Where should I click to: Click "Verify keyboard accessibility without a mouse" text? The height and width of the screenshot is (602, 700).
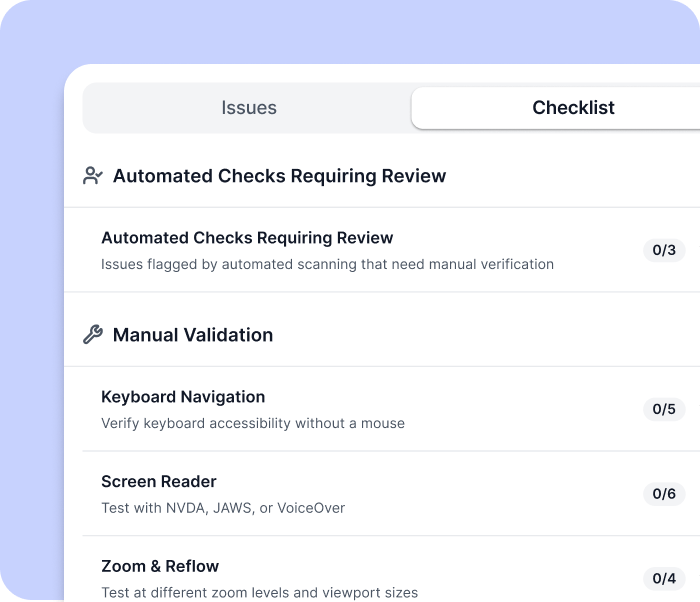[x=253, y=423]
